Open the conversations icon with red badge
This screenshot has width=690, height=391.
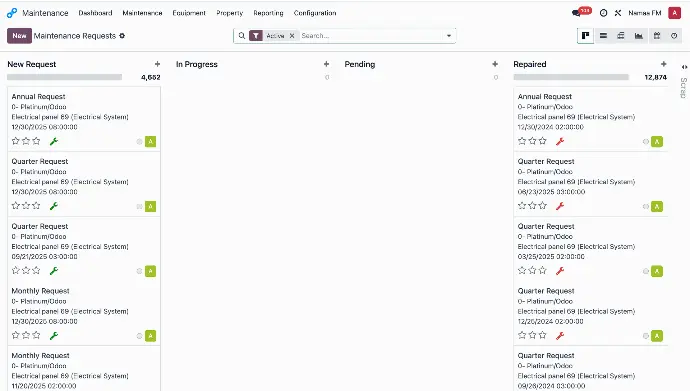(576, 13)
